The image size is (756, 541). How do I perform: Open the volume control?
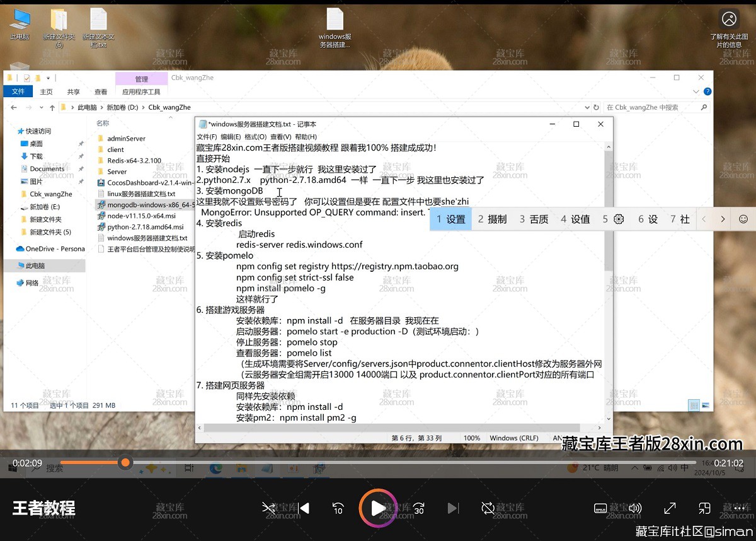point(635,508)
